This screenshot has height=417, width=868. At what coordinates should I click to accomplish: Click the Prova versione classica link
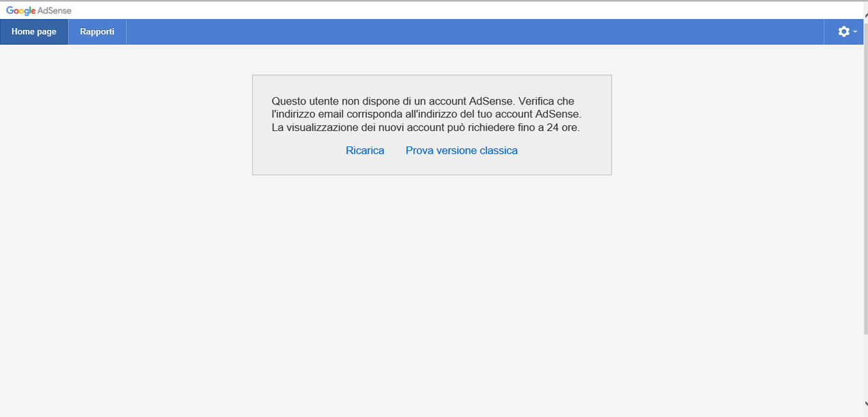point(461,151)
